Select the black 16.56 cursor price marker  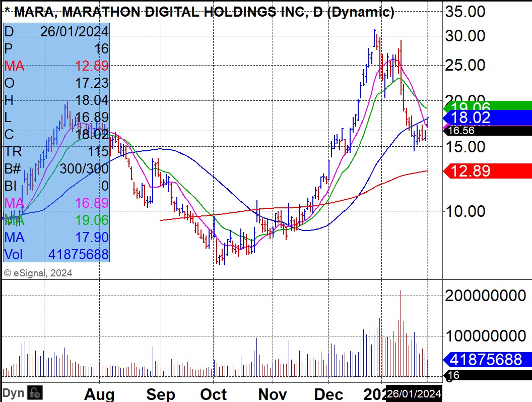click(x=488, y=131)
